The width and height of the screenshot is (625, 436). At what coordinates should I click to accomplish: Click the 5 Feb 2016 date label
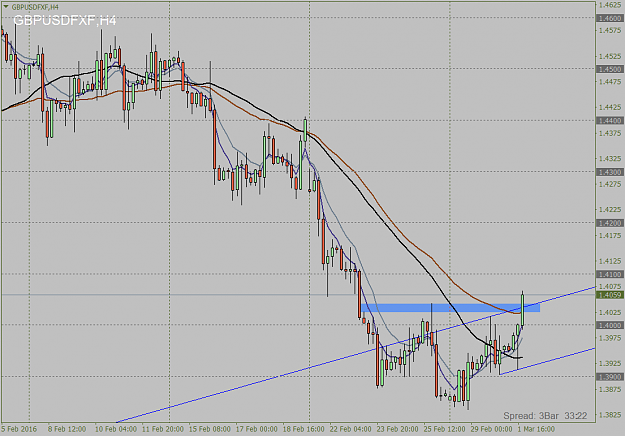[x=19, y=429]
